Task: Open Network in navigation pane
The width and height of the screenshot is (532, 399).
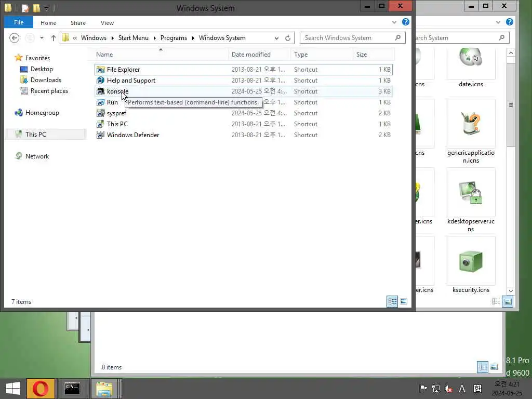Action: [x=37, y=156]
